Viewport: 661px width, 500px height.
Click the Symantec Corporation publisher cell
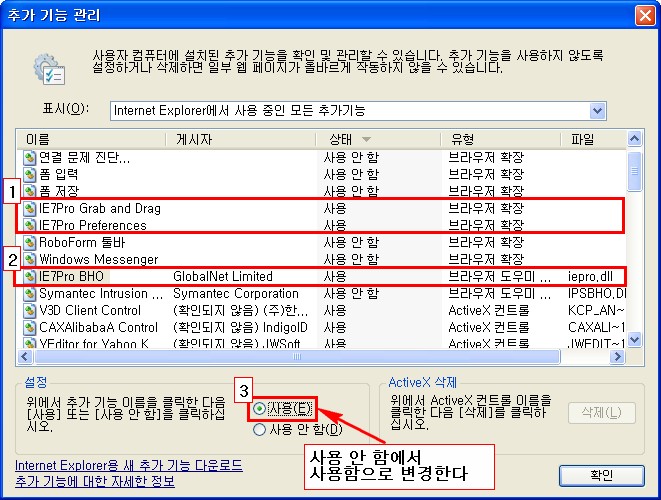tap(236, 293)
